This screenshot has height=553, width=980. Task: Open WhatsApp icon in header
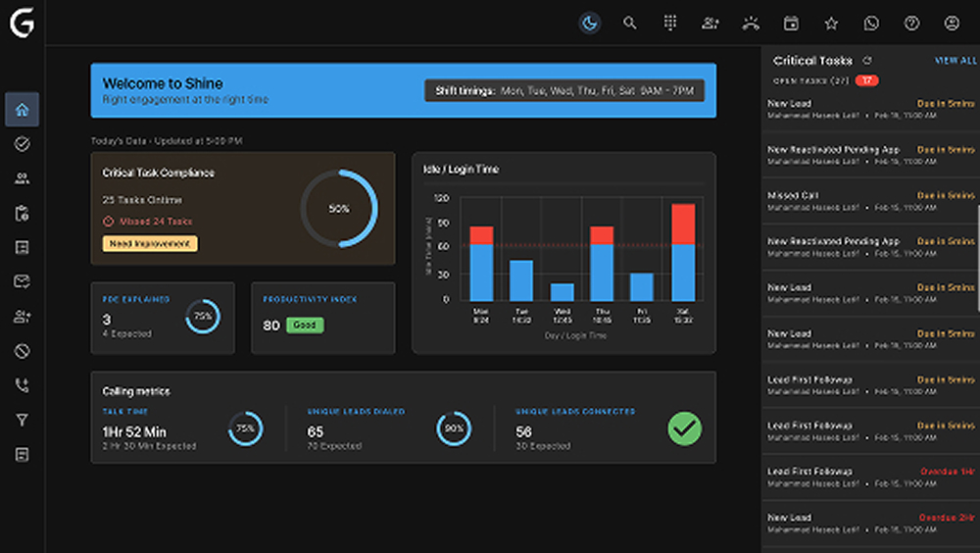tap(871, 24)
